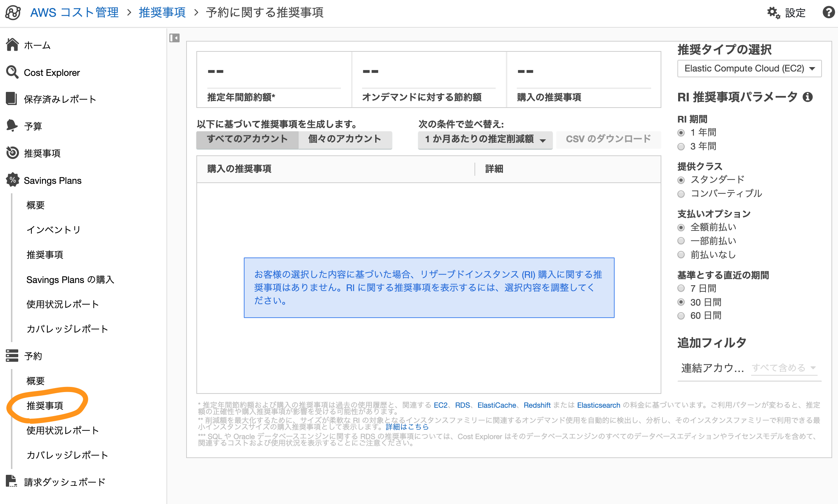Open 推奨事項 under 予約
This screenshot has width=838, height=504.
45,405
